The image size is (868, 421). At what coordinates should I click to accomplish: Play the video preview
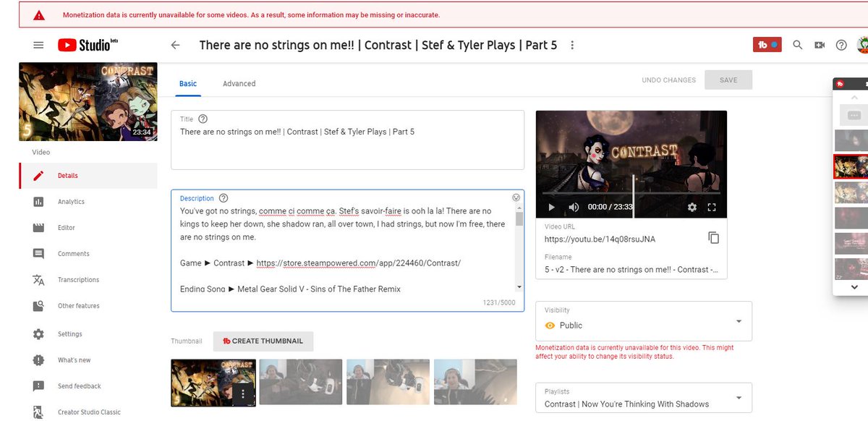coord(551,207)
